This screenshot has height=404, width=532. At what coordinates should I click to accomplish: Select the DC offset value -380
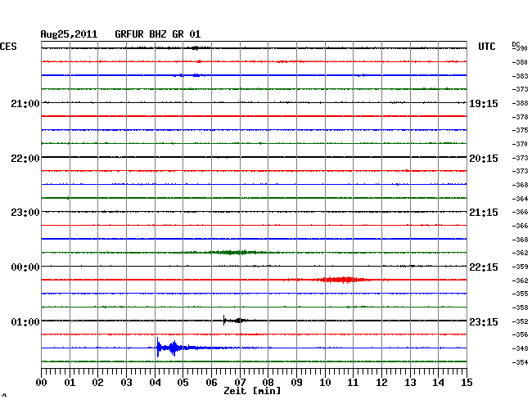pyautogui.click(x=520, y=62)
